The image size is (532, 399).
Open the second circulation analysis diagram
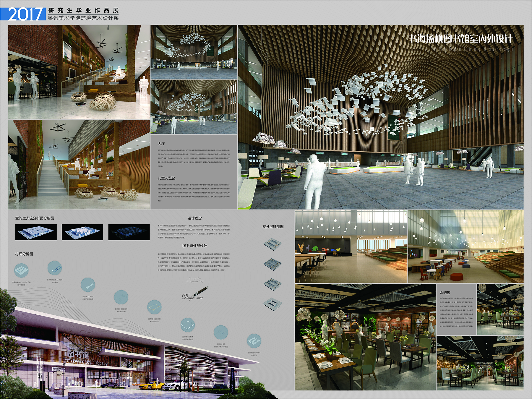click(x=82, y=232)
